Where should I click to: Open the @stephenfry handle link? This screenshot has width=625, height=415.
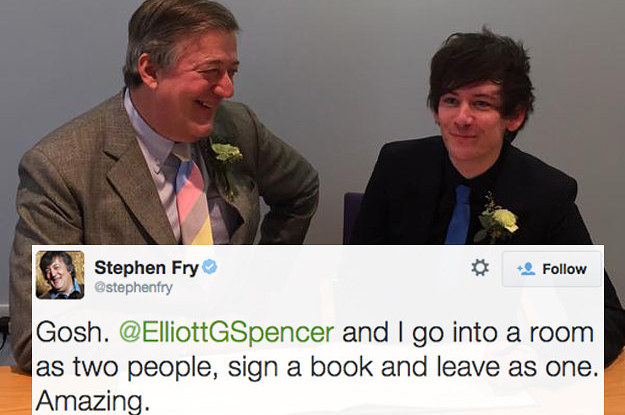pyautogui.click(x=134, y=287)
